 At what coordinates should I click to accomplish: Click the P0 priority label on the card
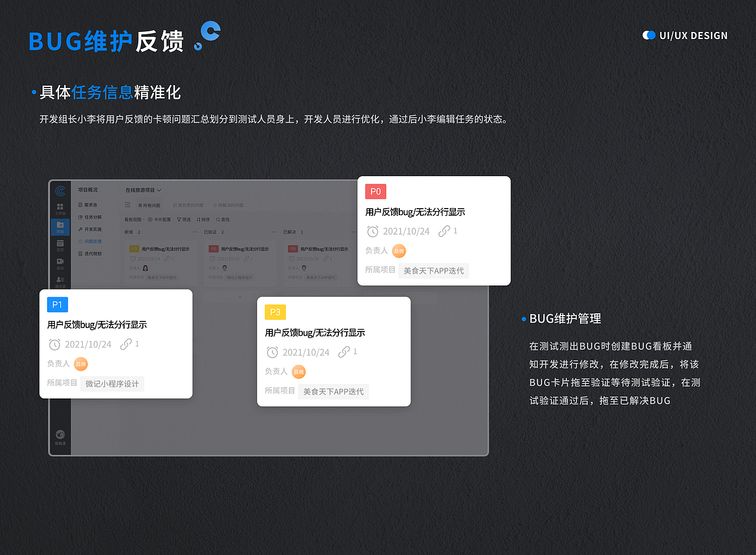[376, 191]
